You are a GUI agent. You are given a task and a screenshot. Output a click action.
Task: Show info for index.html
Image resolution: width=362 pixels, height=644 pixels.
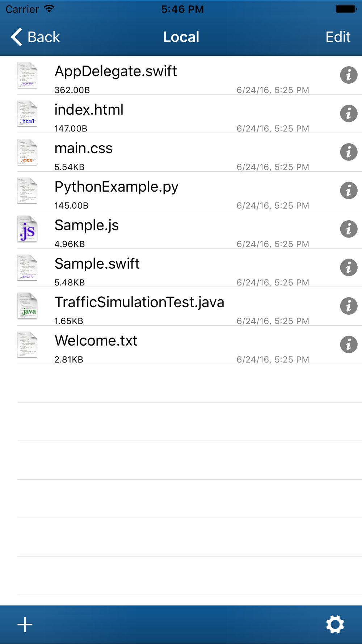tap(349, 114)
